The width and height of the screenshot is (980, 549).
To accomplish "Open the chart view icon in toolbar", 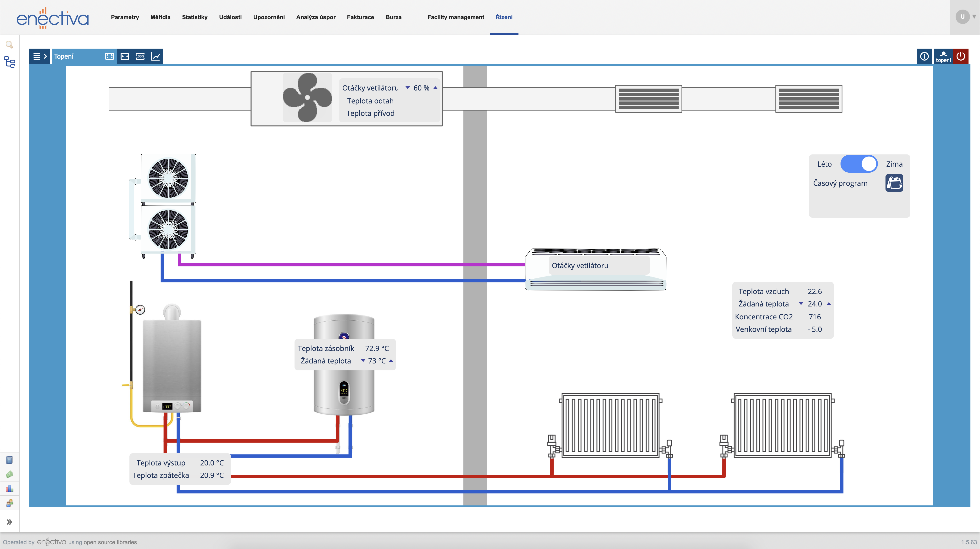I will (156, 56).
